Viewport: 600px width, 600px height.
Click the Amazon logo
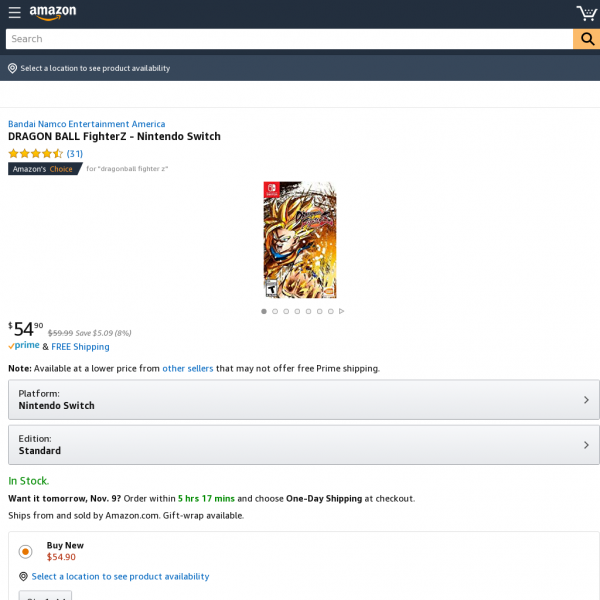pyautogui.click(x=53, y=13)
